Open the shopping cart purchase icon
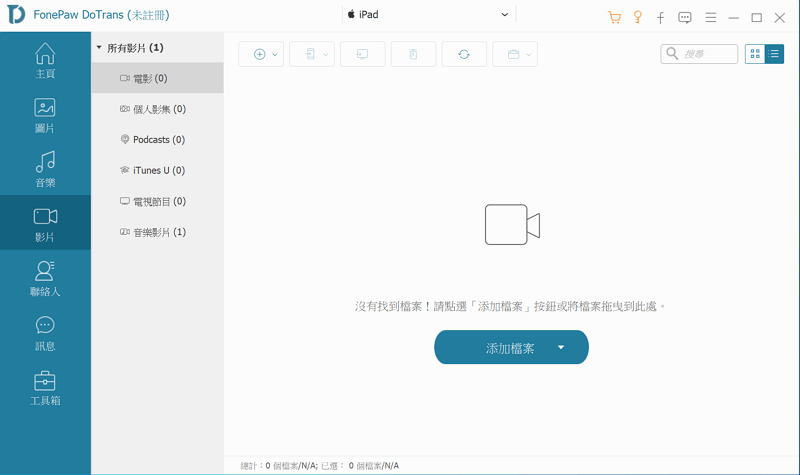Viewport: 800px width, 475px height. [614, 18]
